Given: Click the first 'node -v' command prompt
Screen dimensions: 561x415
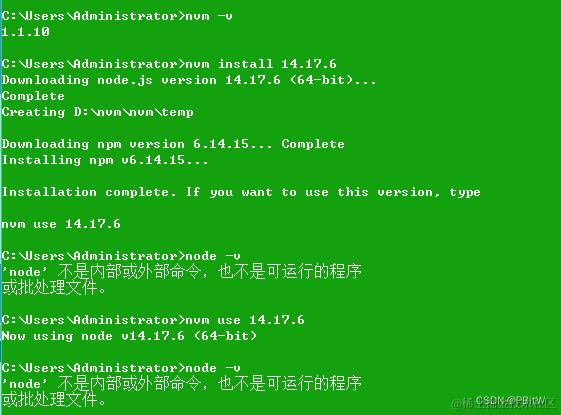Looking at the screenshot, I should click(121, 256).
